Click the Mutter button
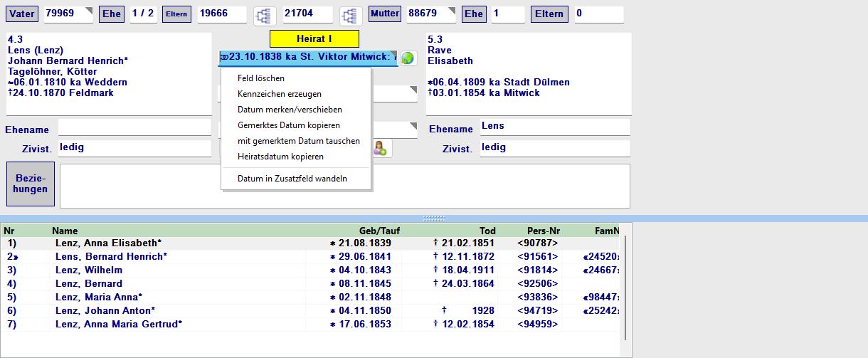The width and height of the screenshot is (868, 358). tap(385, 14)
